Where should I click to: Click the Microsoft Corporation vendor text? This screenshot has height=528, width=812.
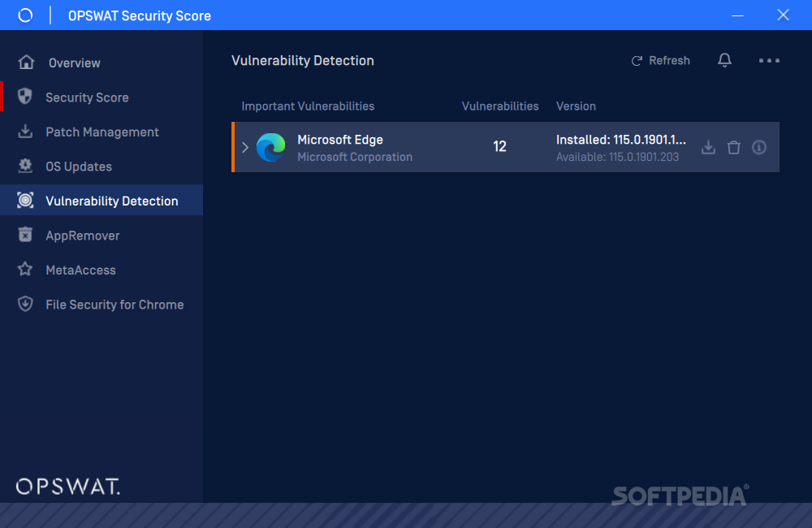point(355,157)
